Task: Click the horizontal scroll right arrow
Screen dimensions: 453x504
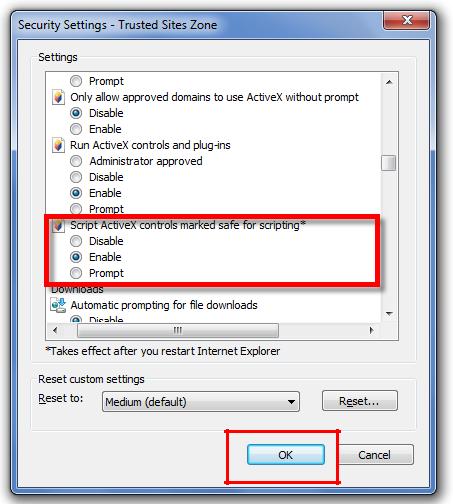Action: (x=371, y=330)
